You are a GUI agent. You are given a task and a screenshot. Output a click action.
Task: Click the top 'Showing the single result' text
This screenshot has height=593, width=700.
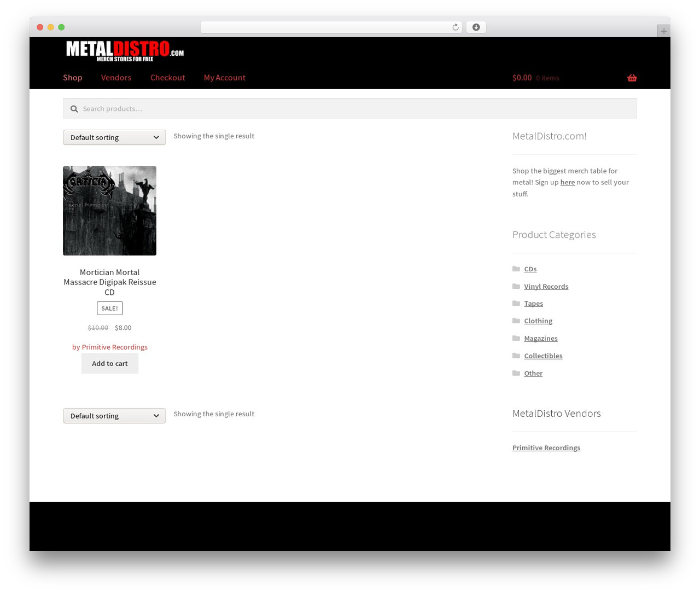214,136
